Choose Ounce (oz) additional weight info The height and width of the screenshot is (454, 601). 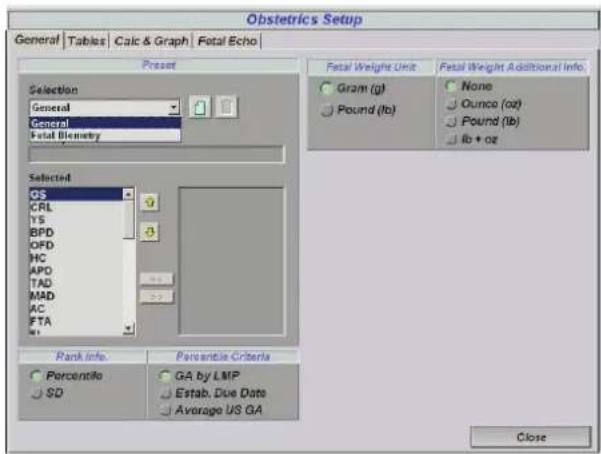coord(452,104)
